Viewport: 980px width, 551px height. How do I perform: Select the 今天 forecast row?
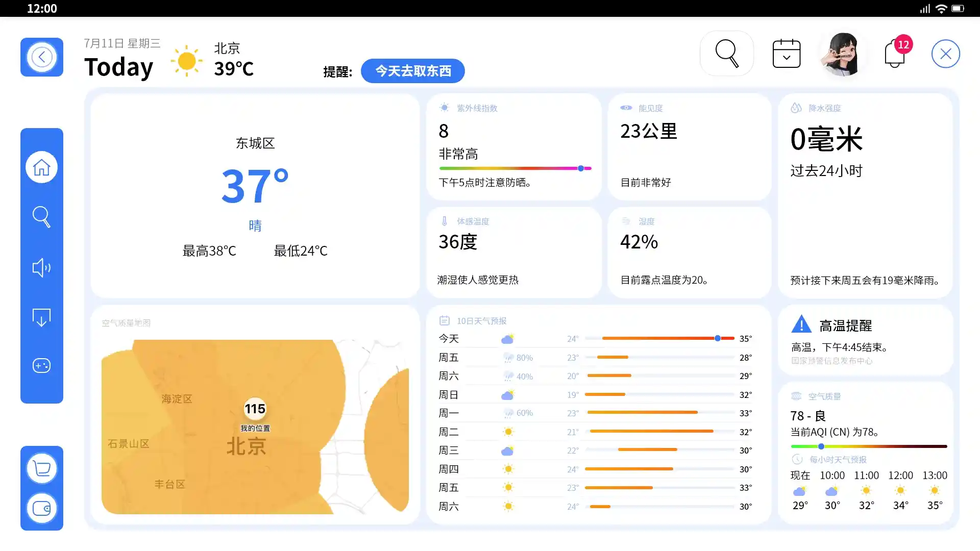[x=595, y=338]
